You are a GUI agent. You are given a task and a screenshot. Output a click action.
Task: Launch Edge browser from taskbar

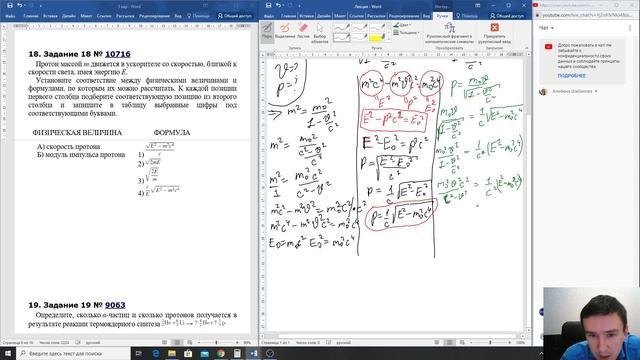156,353
